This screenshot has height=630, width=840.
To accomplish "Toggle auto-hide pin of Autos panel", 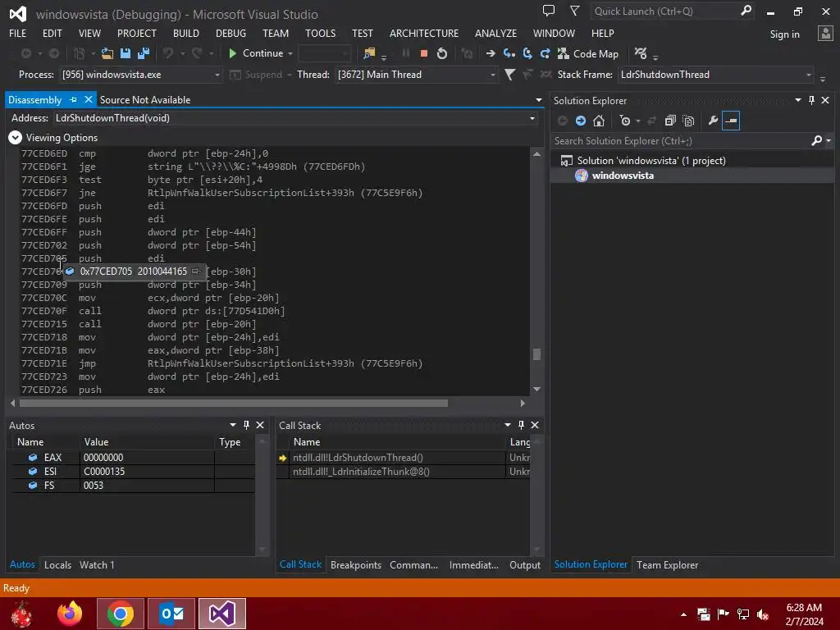I will [x=246, y=425].
